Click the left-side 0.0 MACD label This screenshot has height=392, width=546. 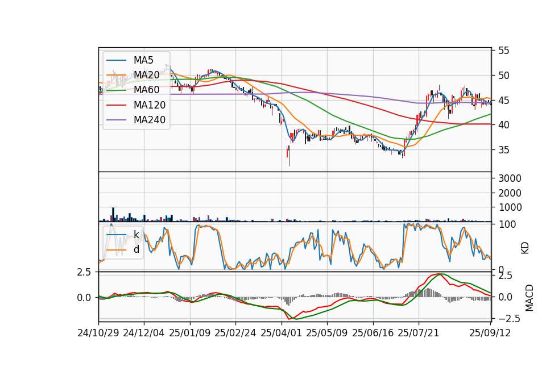tap(84, 298)
